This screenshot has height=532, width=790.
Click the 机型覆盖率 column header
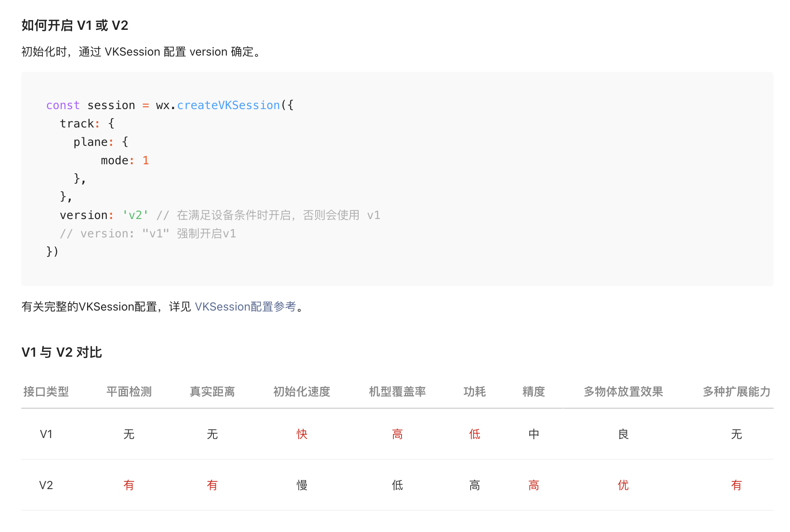point(397,391)
